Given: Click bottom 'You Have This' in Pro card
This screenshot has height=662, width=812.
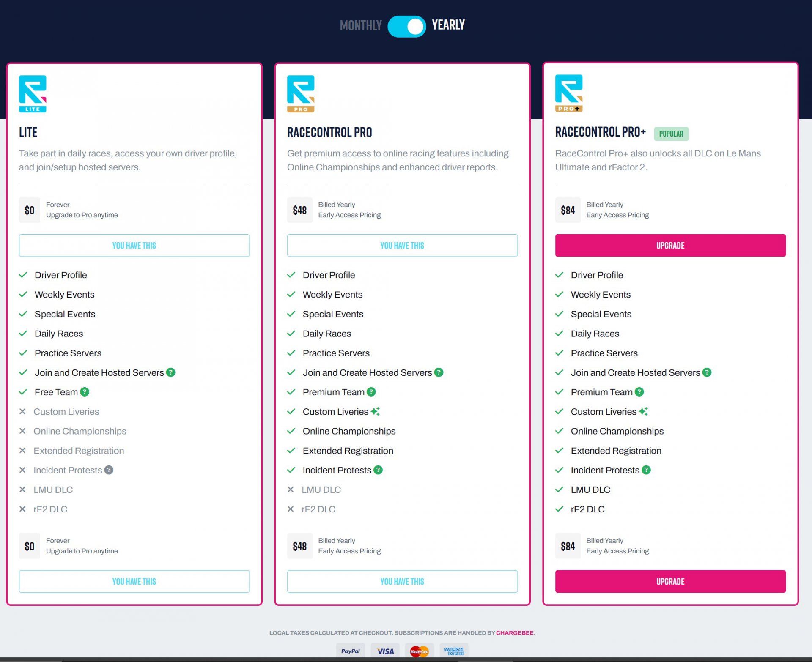Looking at the screenshot, I should tap(402, 581).
